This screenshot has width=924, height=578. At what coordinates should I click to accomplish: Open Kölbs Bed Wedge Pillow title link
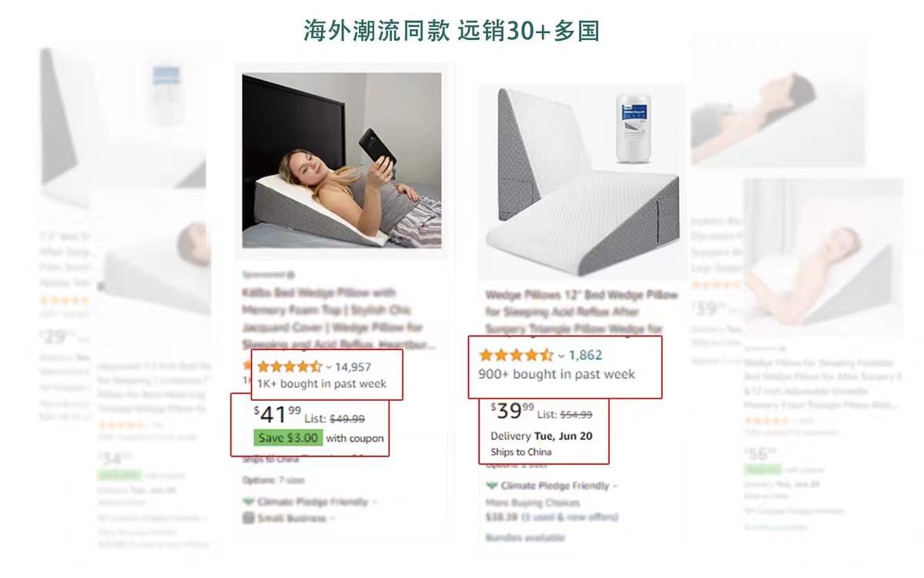pos(339,318)
